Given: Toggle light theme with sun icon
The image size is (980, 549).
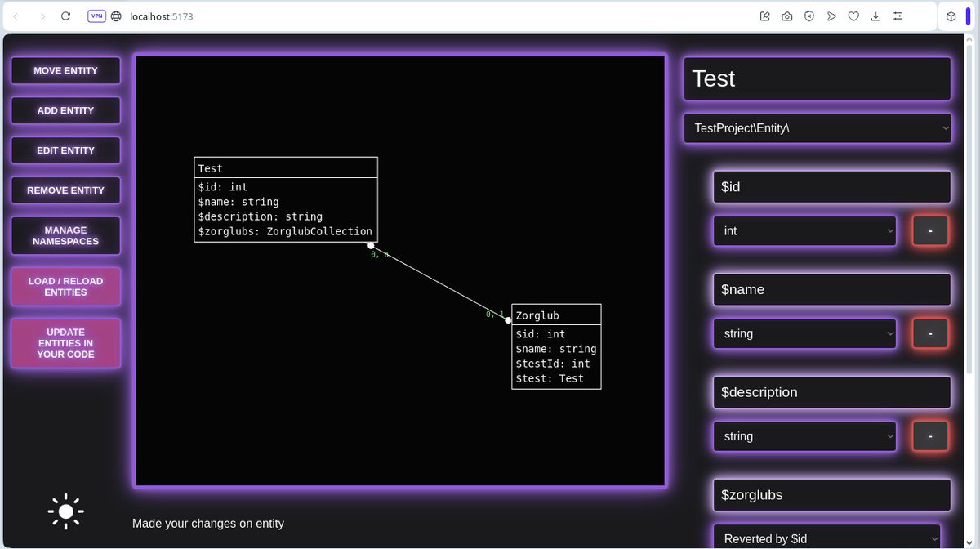Looking at the screenshot, I should [66, 512].
